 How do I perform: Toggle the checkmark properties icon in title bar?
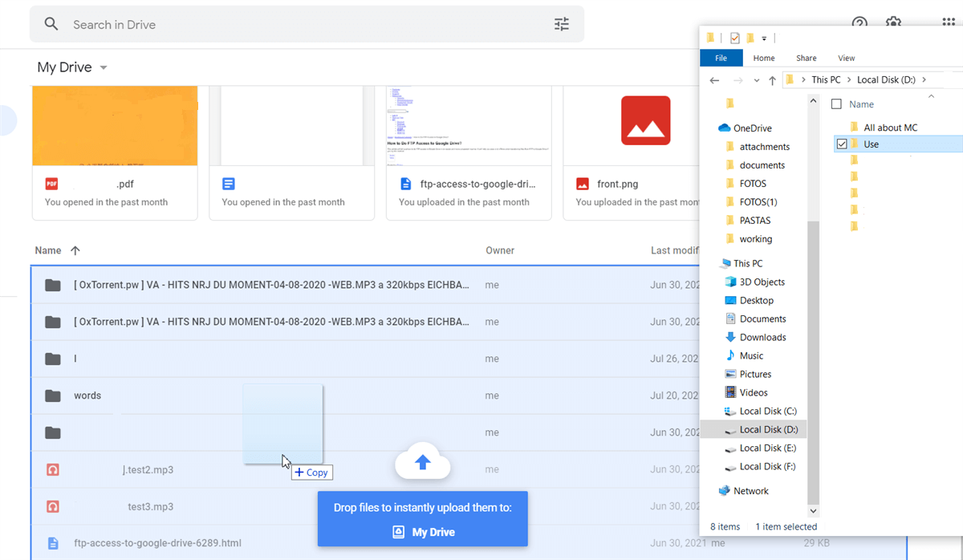point(734,38)
